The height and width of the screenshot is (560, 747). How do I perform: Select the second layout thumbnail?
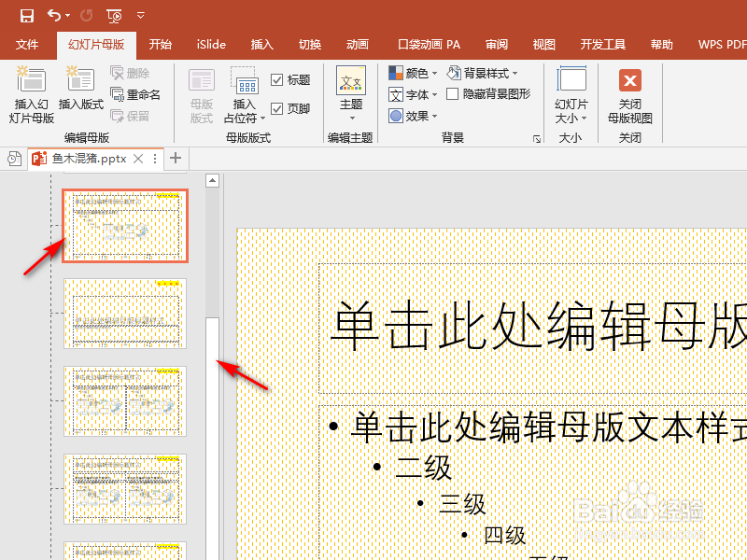coord(125,313)
